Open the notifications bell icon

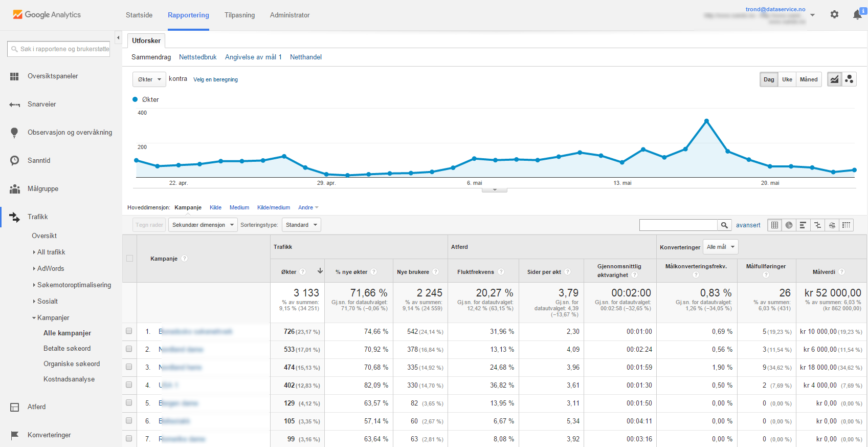tap(858, 14)
